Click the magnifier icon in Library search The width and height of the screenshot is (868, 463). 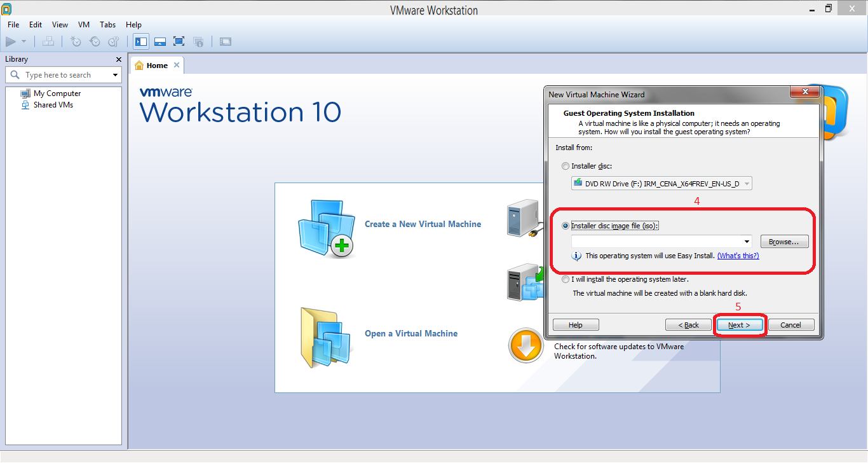coord(15,75)
